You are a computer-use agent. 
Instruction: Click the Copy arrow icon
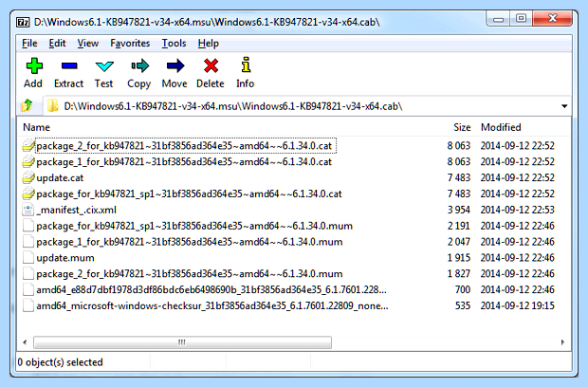pos(139,66)
